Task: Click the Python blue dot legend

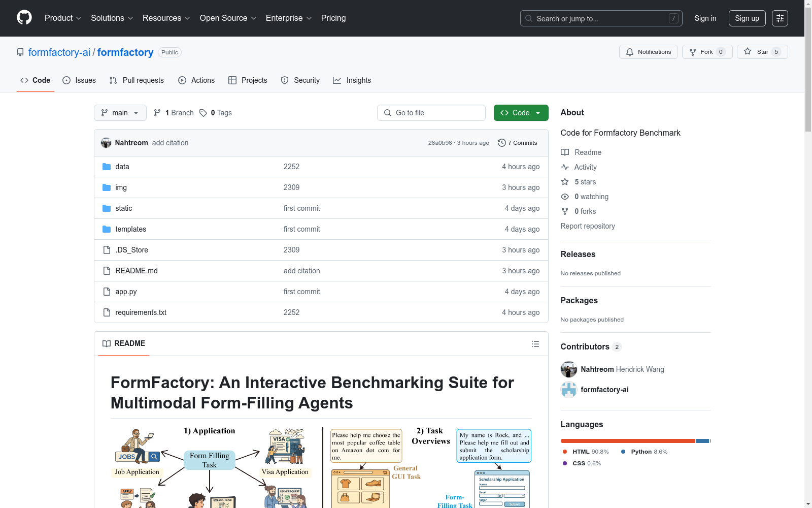Action: 623,452
